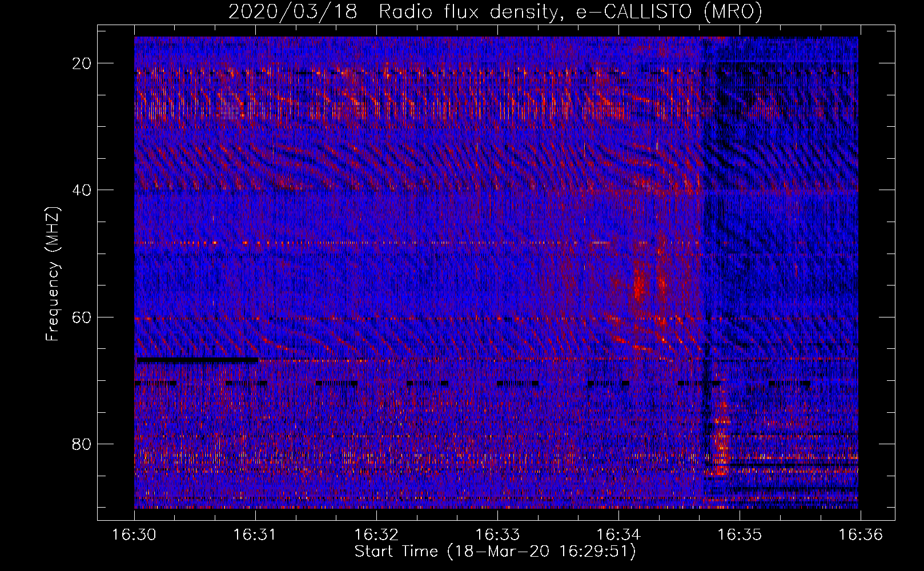Click the '16:36' time tick label
The height and width of the screenshot is (571, 924).
point(861,535)
